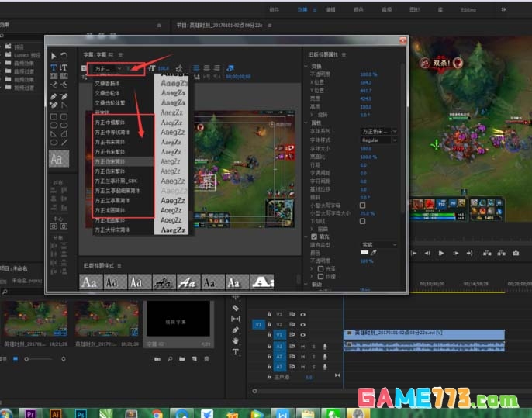Image resolution: width=532 pixels, height=418 pixels.
Task: Export frame with camera icon
Action: (x=516, y=253)
